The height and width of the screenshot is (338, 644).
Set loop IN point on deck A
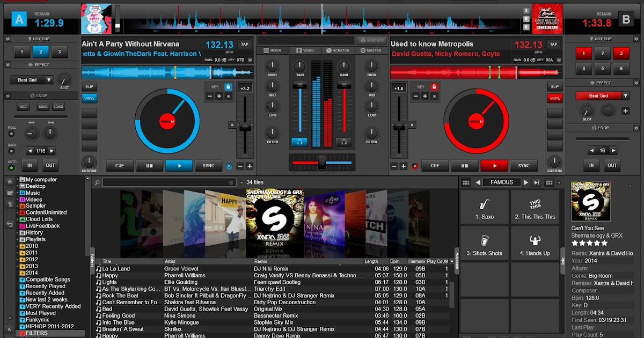tap(30, 166)
